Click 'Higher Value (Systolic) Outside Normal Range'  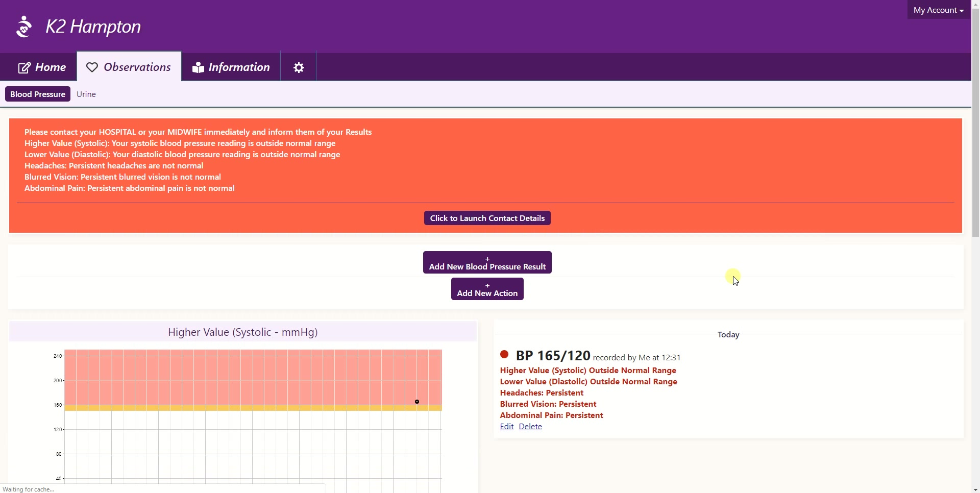[588, 371]
